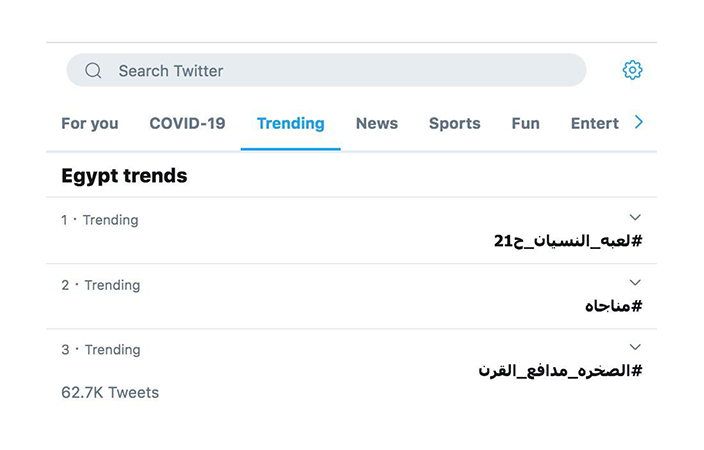Open hashtag مناجاه trend
704x450 pixels.
(x=613, y=306)
